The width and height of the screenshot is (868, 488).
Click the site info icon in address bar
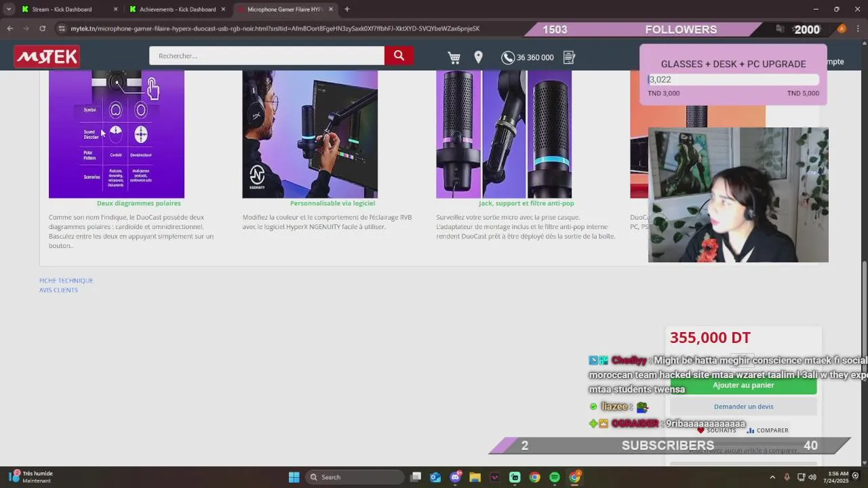(x=62, y=28)
